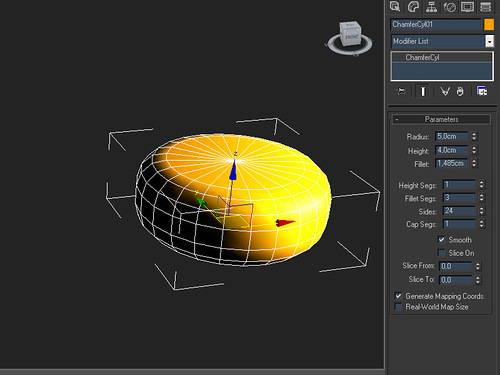Image resolution: width=500 pixels, height=375 pixels.
Task: Click the Cap Segs spinner
Action: tap(481, 224)
